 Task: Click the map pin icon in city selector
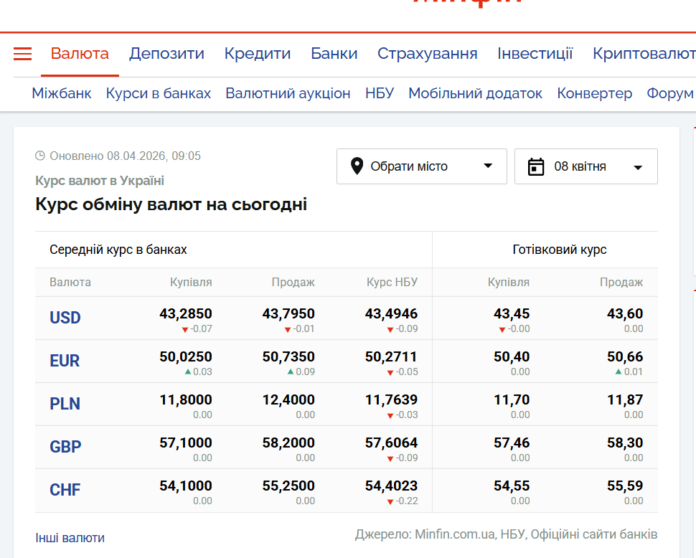coord(356,166)
